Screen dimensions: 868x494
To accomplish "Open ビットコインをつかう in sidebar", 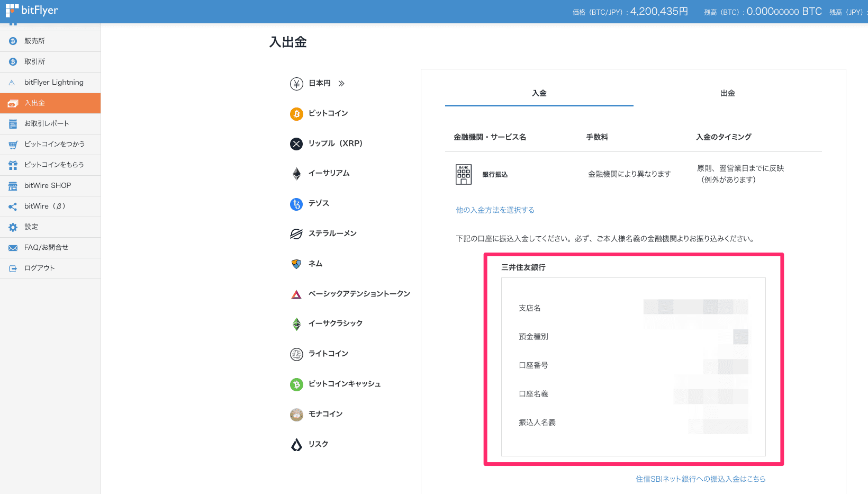I will tap(50, 144).
